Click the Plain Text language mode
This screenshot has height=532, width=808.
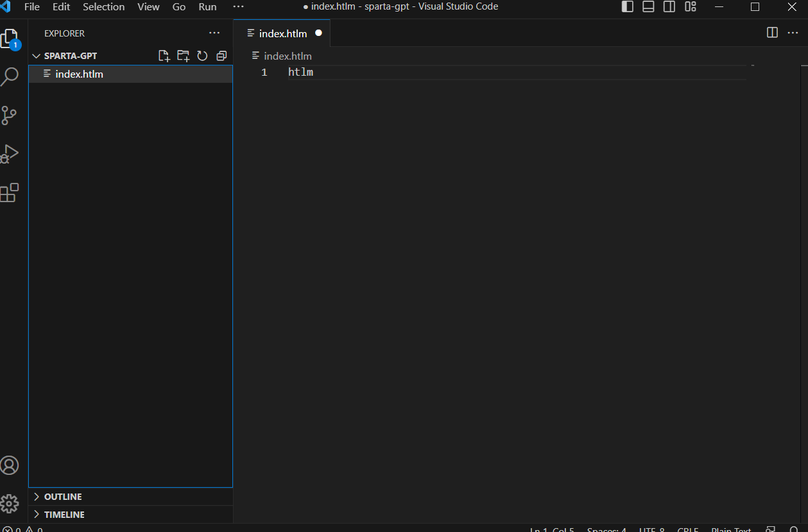731,529
